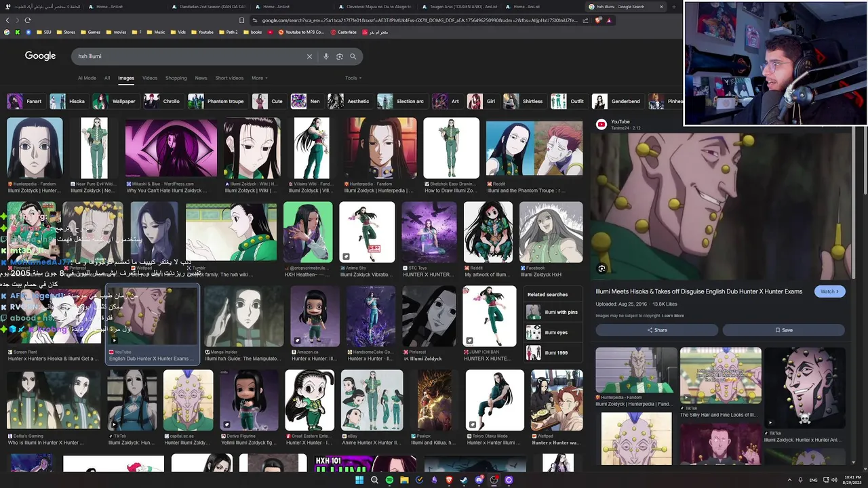The image size is (868, 488).
Task: Bookmark this page icon in address bar
Action: [x=241, y=20]
